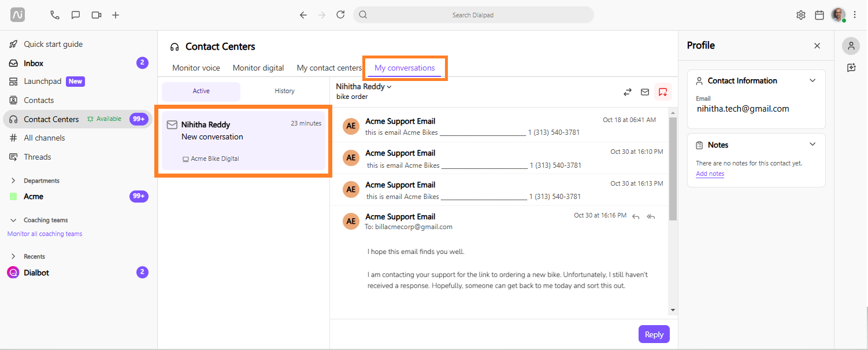Select the Active conversations tab
Image resolution: width=868 pixels, height=350 pixels.
click(201, 91)
